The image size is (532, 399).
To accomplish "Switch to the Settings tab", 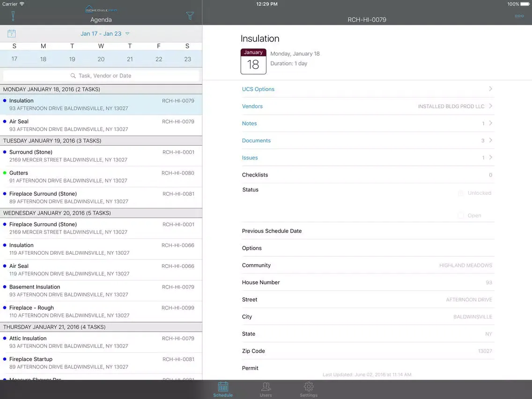I will [x=309, y=390].
